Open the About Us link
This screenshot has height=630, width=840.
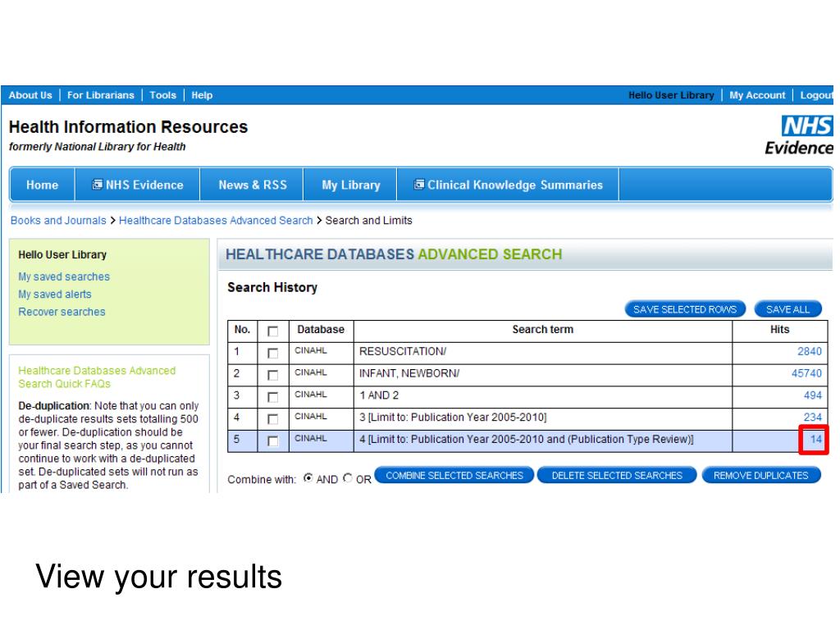coord(30,95)
